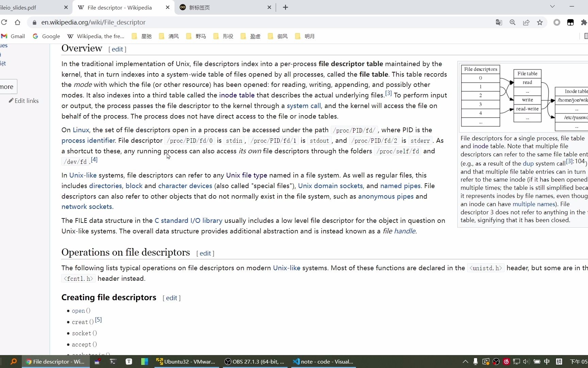Open the 明月 bookmark folder
Image resolution: width=588 pixels, height=368 pixels.
(305, 36)
